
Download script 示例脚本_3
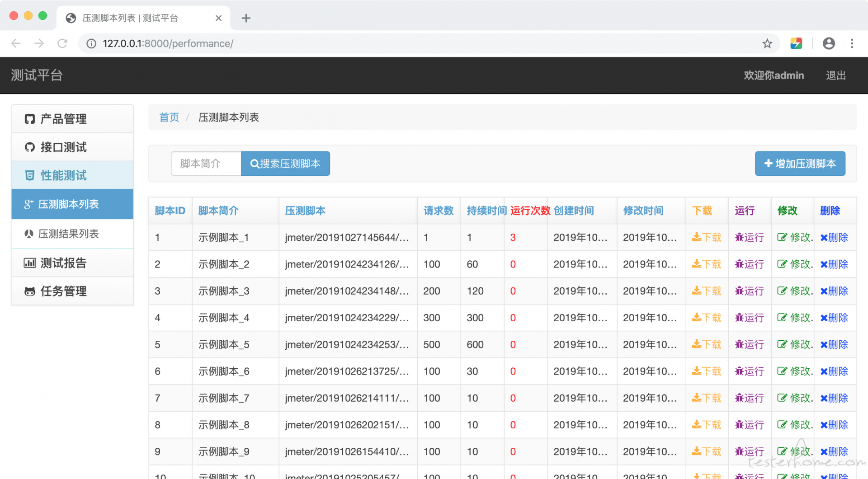pos(707,291)
